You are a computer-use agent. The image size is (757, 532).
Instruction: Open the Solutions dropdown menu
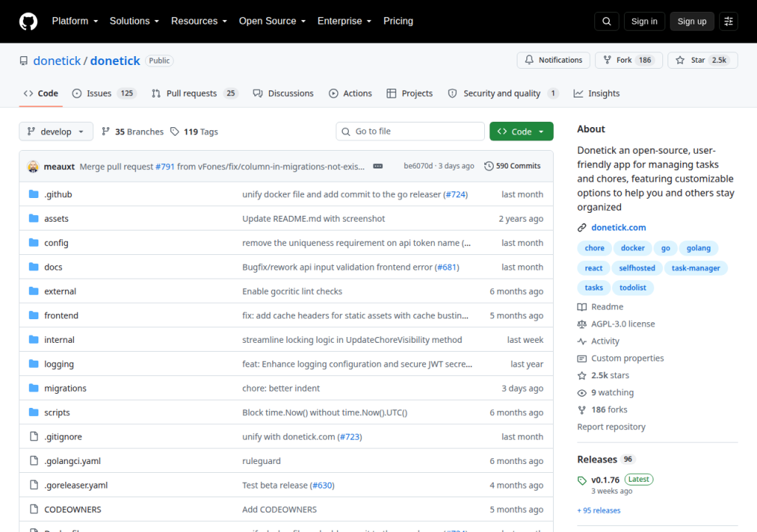pos(135,21)
